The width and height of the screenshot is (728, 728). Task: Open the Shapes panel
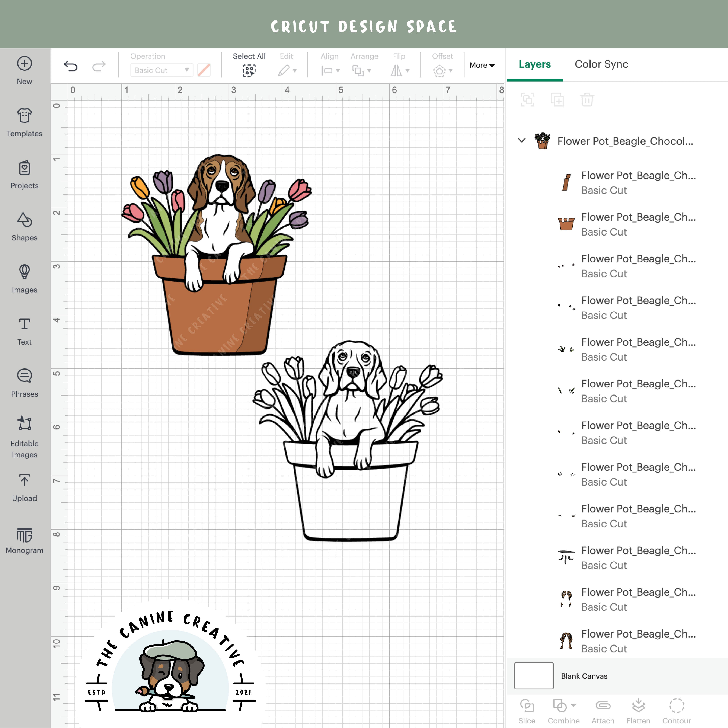(24, 226)
